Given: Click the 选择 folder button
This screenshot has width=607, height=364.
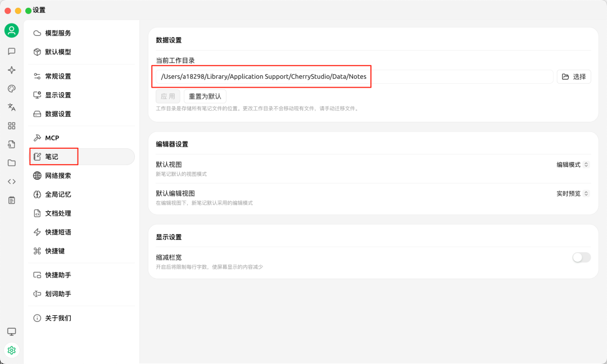Looking at the screenshot, I should pyautogui.click(x=574, y=77).
